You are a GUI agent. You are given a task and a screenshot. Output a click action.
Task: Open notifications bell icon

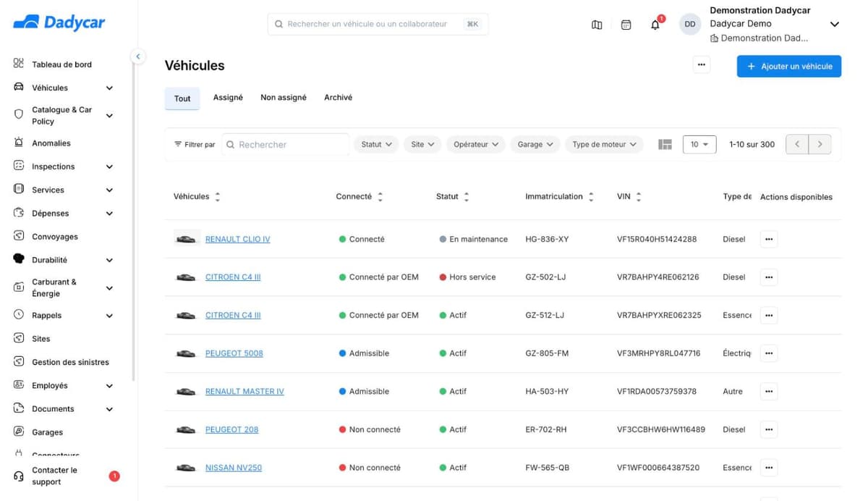click(655, 25)
